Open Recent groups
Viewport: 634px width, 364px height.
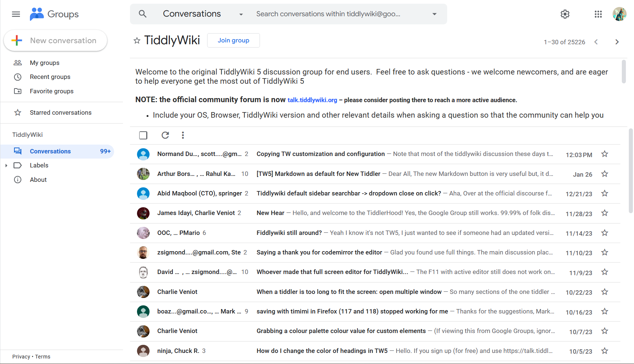50,77
